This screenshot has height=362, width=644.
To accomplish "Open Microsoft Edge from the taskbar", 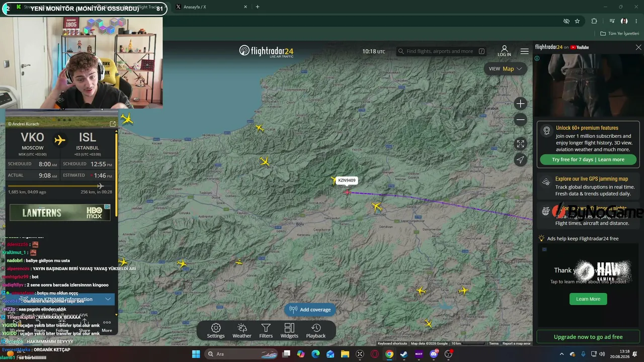I will coord(315,354).
